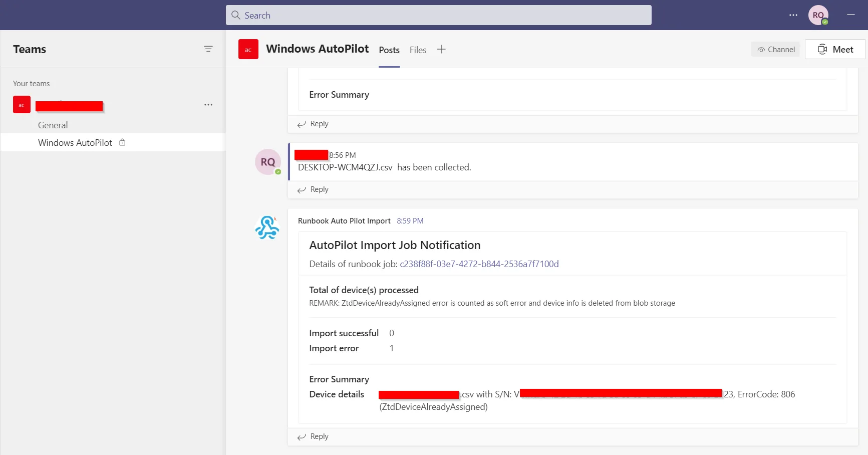The height and width of the screenshot is (455, 868).
Task: Switch to the Files tab
Action: point(418,50)
